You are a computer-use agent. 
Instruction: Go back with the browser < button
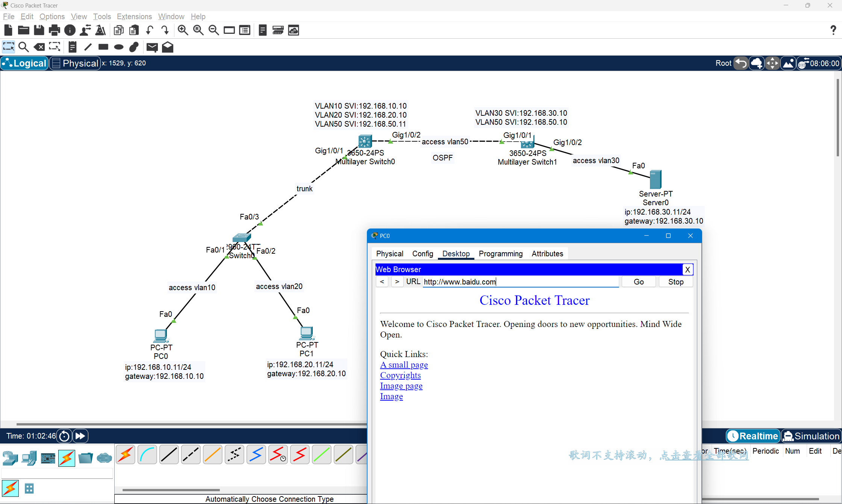coord(382,282)
